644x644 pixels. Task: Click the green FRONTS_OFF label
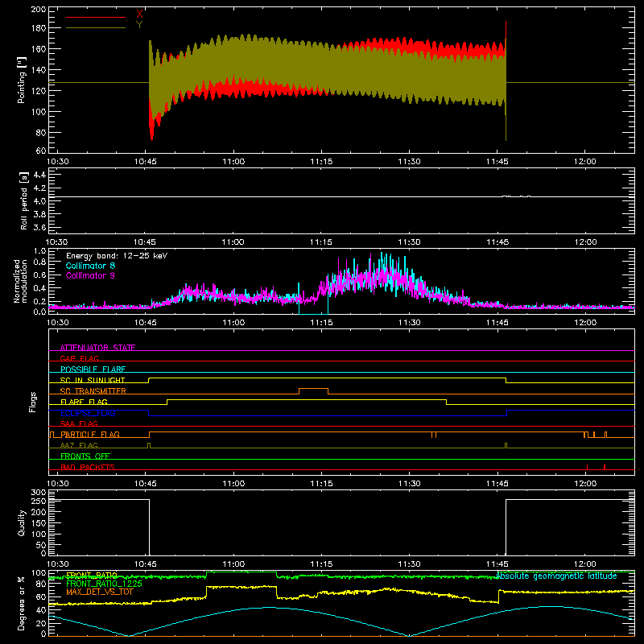click(x=85, y=456)
